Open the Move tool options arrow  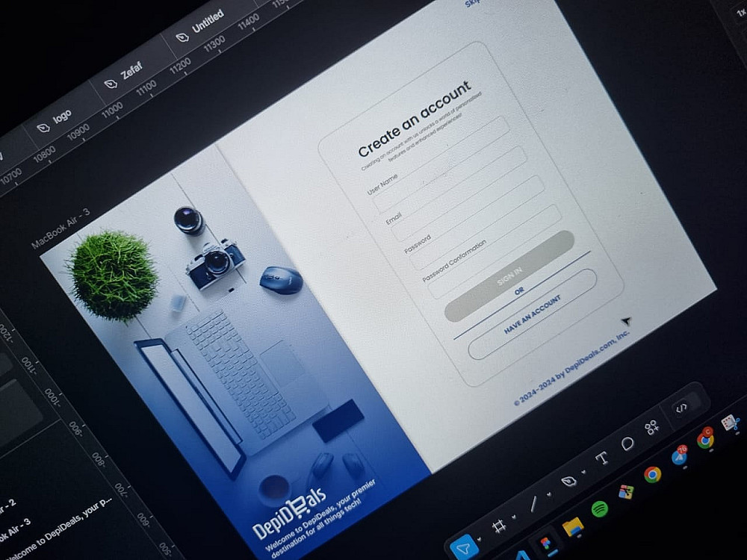(x=480, y=540)
